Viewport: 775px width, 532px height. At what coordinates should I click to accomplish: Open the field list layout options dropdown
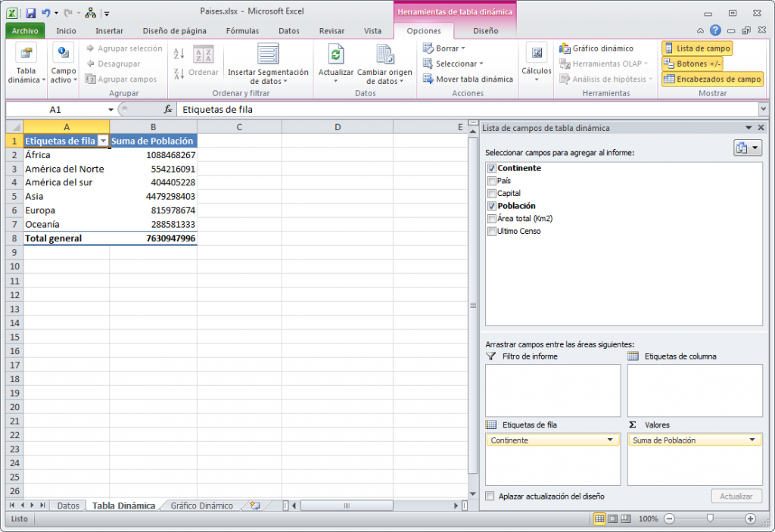[x=747, y=148]
